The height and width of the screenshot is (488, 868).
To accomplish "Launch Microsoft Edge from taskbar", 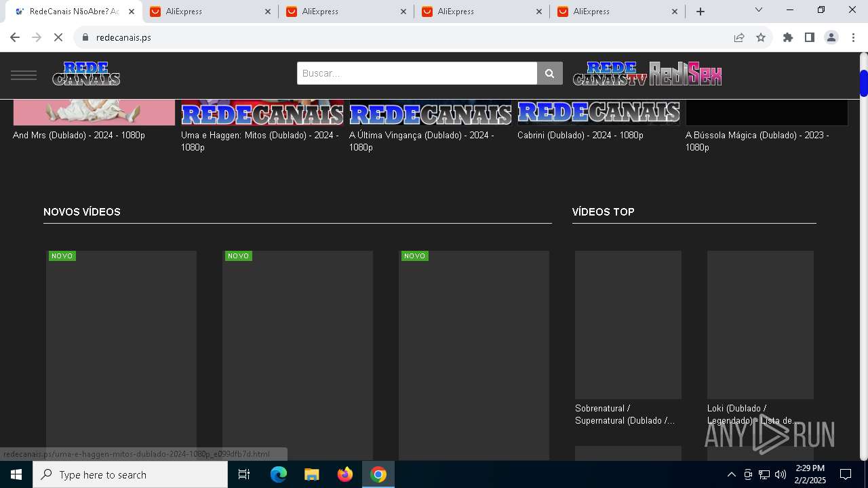I will pos(279,474).
